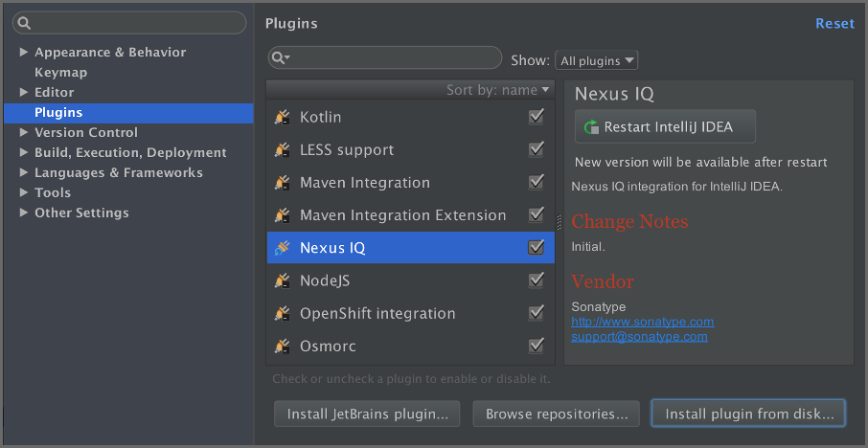Click the settings search field
868x448 pixels.
pyautogui.click(x=129, y=23)
